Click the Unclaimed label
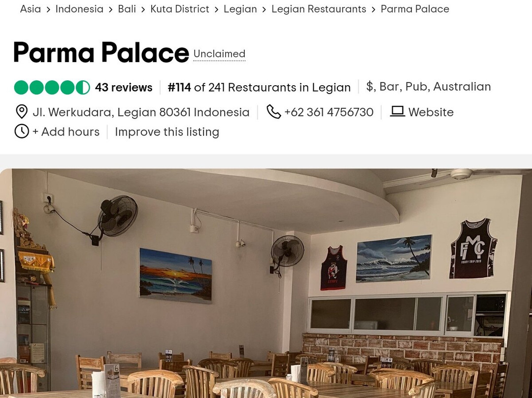The height and width of the screenshot is (398, 532). pyautogui.click(x=219, y=54)
